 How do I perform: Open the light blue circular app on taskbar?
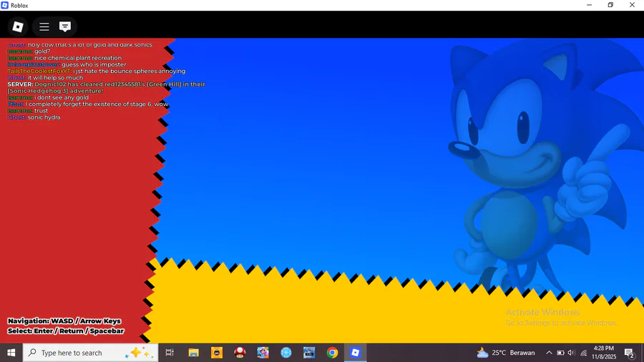(286, 353)
